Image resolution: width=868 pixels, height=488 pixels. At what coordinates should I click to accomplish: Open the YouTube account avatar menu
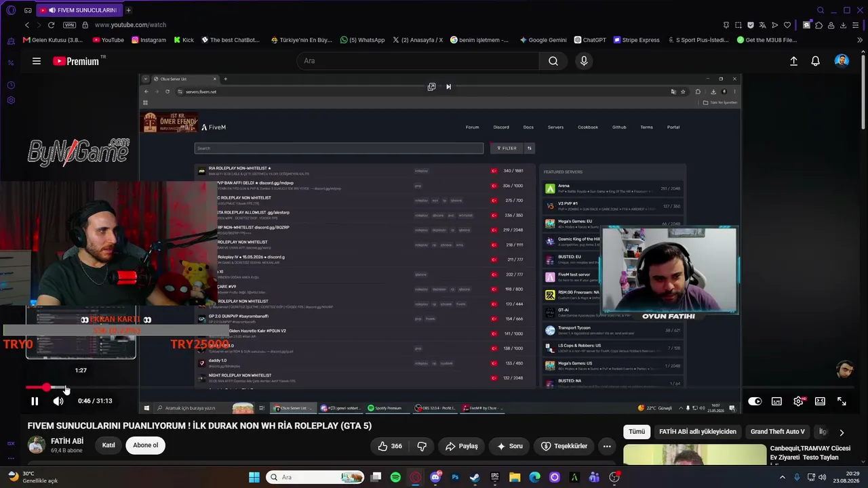point(842,61)
